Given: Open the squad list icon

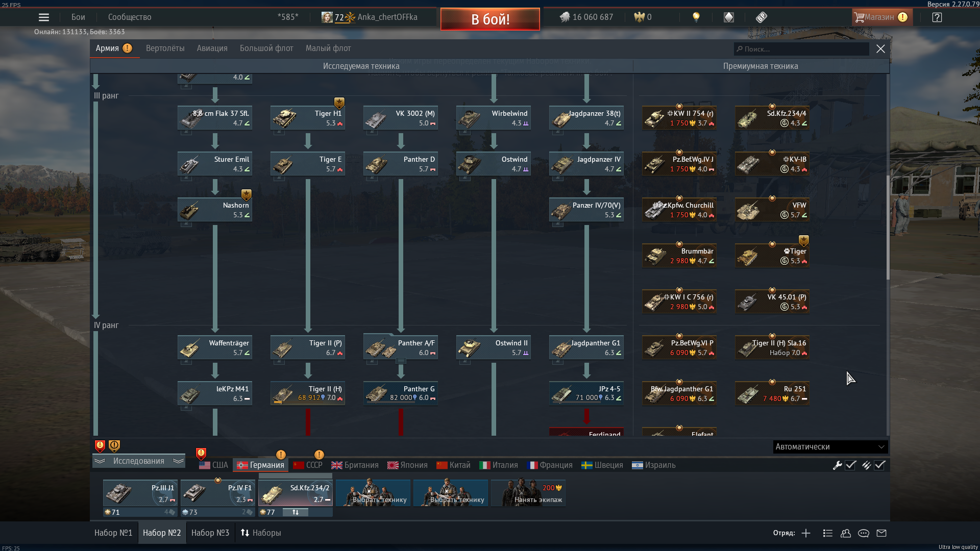Looking at the screenshot, I should (x=828, y=533).
